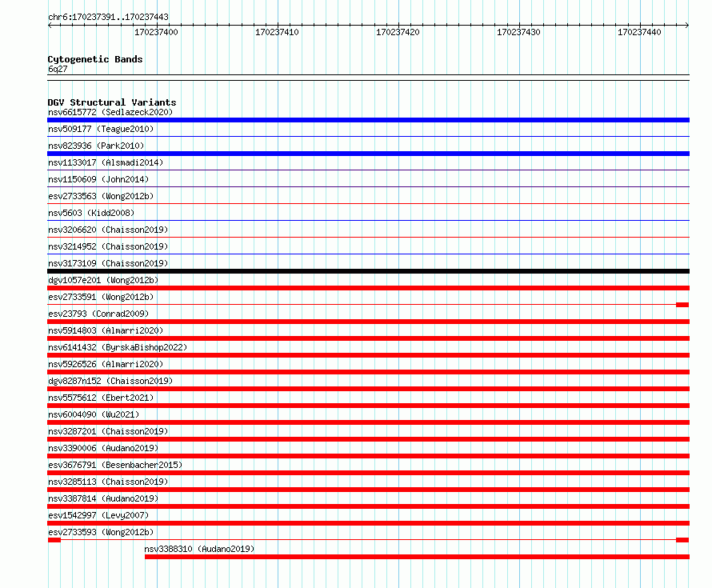The width and height of the screenshot is (712, 588).
Task: Open variant esv2733591 (Wong2012b)
Action: coord(101,297)
